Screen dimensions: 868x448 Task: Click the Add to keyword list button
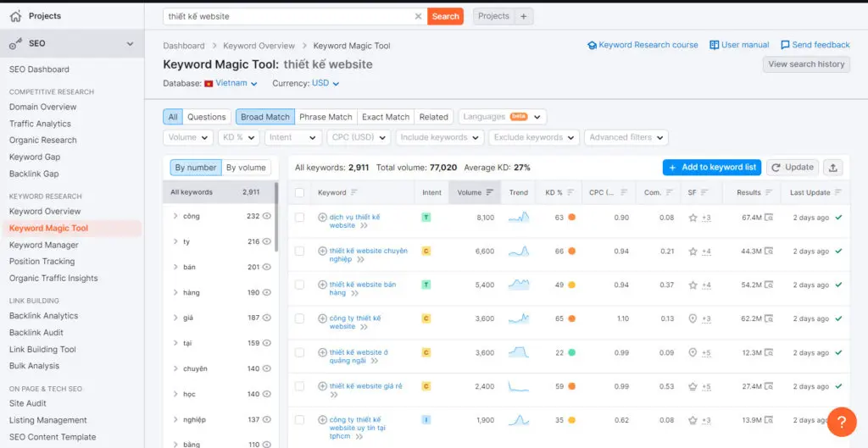point(712,168)
